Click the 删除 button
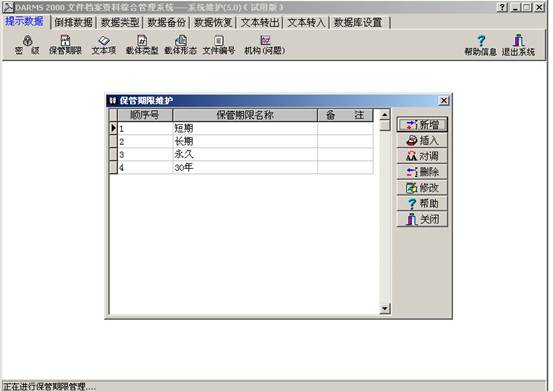This screenshot has width=553, height=391. coord(422,172)
